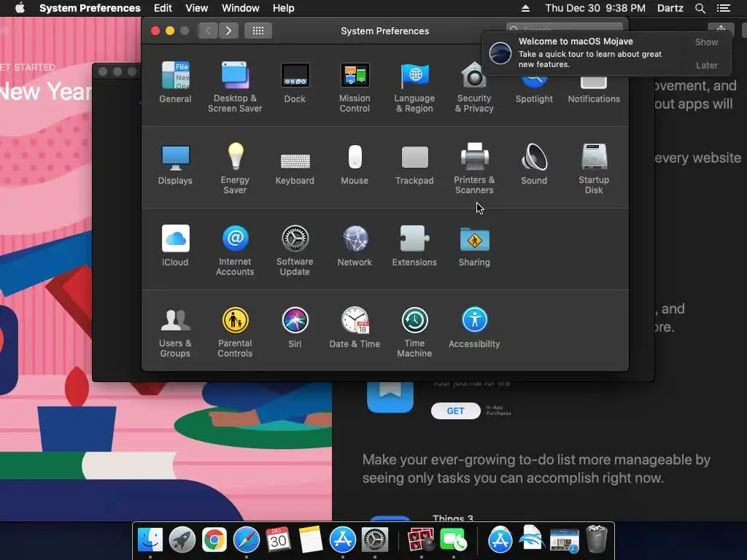Open the Network preferences pane
Image resolution: width=747 pixels, height=560 pixels.
[x=355, y=246]
